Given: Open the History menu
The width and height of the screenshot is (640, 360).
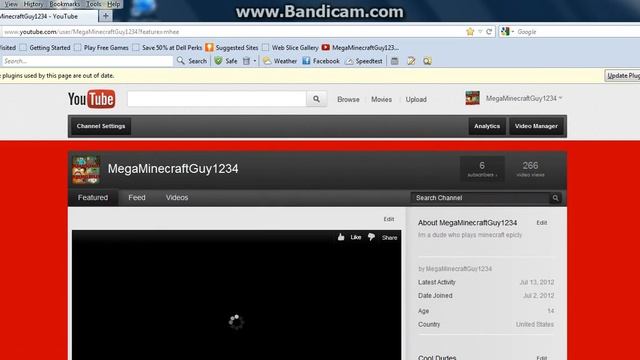Looking at the screenshot, I should pos(33,4).
